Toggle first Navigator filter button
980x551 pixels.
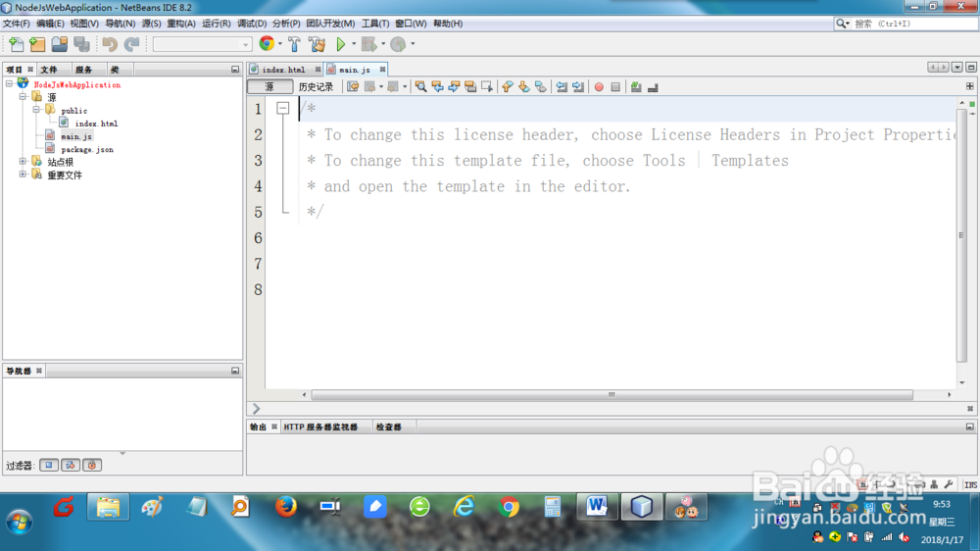[x=49, y=465]
